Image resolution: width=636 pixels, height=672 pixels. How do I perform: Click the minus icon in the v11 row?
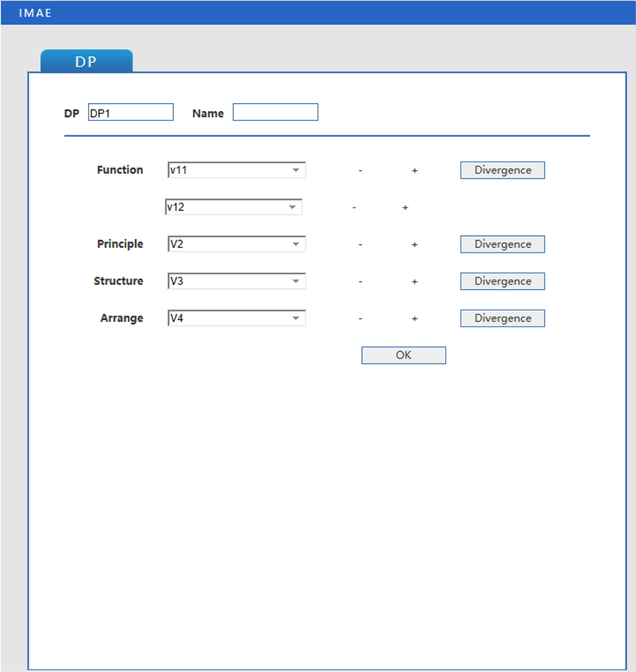coord(360,171)
